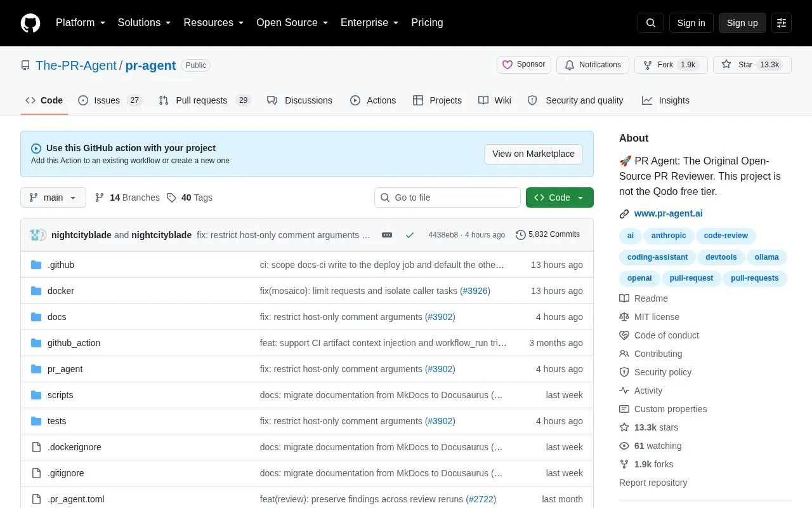Fork the pr-agent repository
This screenshot has width=812, height=508.
[x=671, y=65]
